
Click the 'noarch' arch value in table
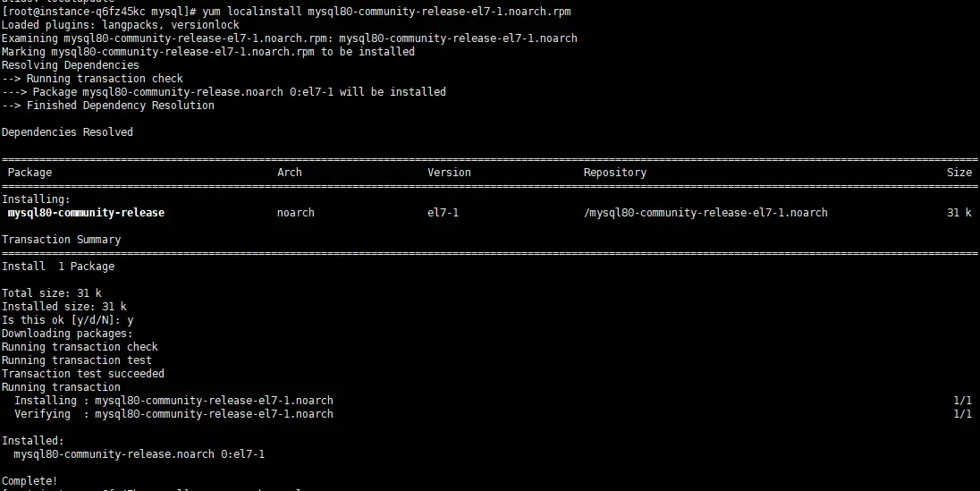pos(296,213)
